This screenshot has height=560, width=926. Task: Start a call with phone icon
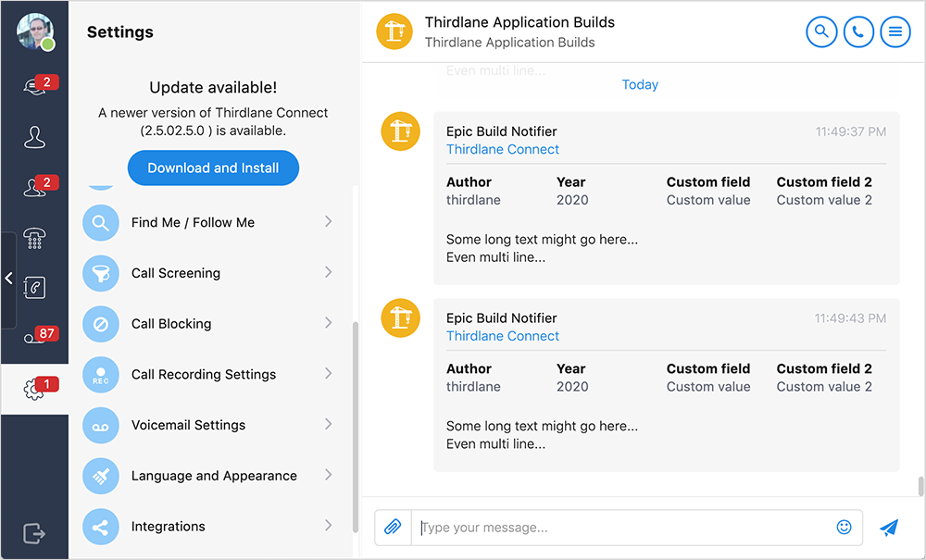857,31
